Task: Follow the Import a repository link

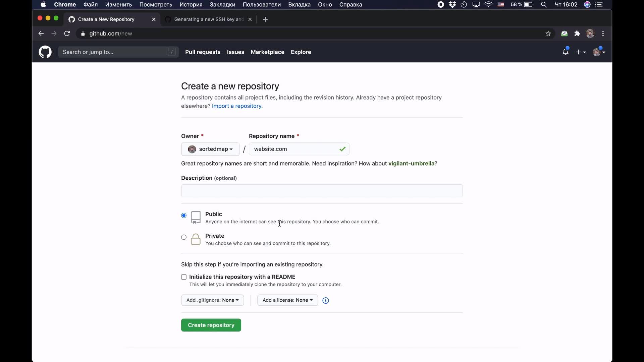Action: pos(237,106)
